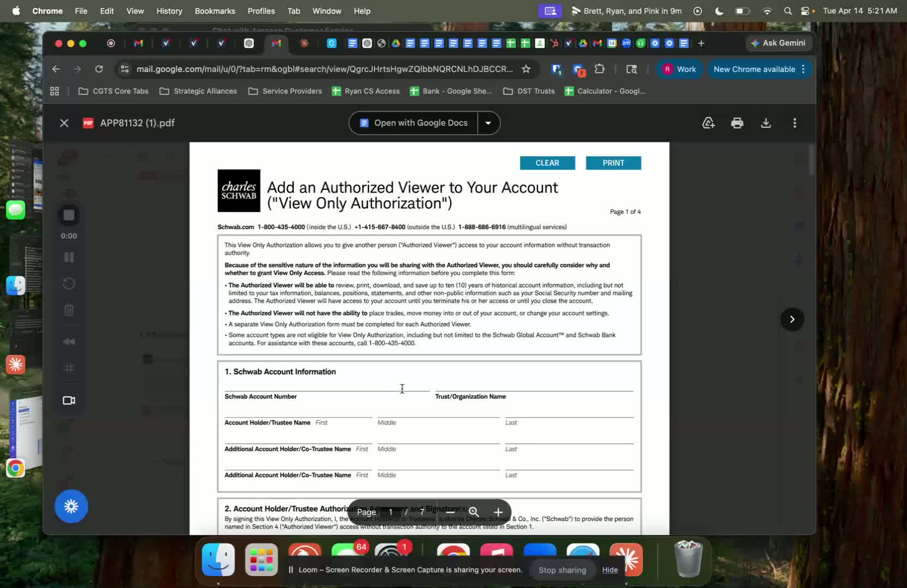Open the preview's three-dot more actions menu
Screen dimensions: 907x588
tap(795, 123)
